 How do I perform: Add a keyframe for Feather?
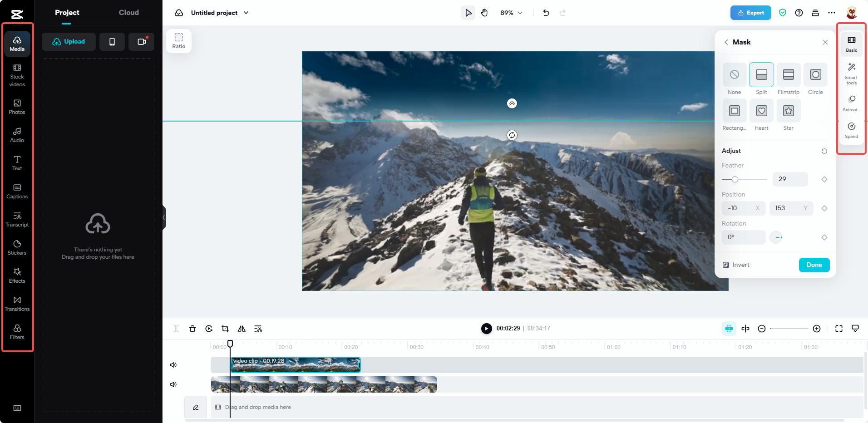pos(824,179)
